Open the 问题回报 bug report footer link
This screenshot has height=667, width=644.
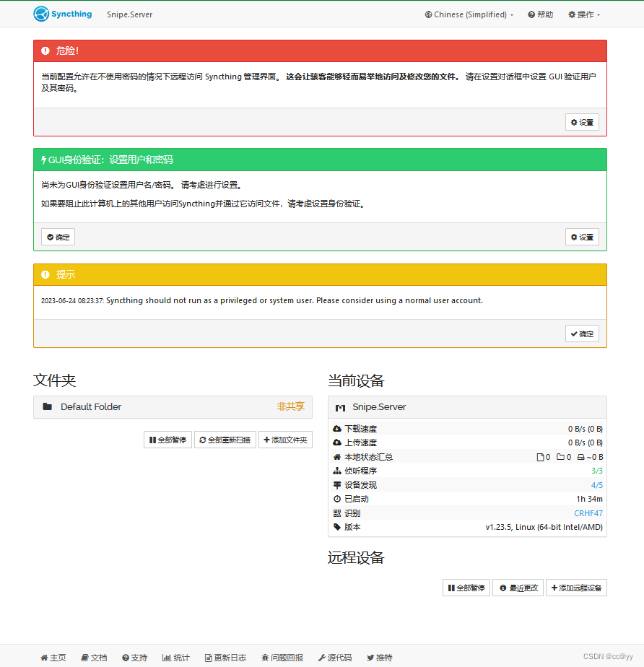[x=282, y=658]
